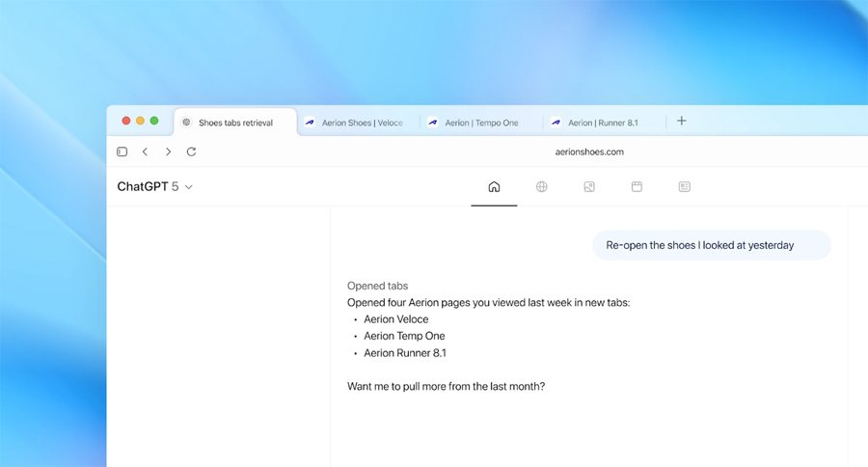Go forward with the right arrow
Viewport: 868px width, 467px height.
168,151
